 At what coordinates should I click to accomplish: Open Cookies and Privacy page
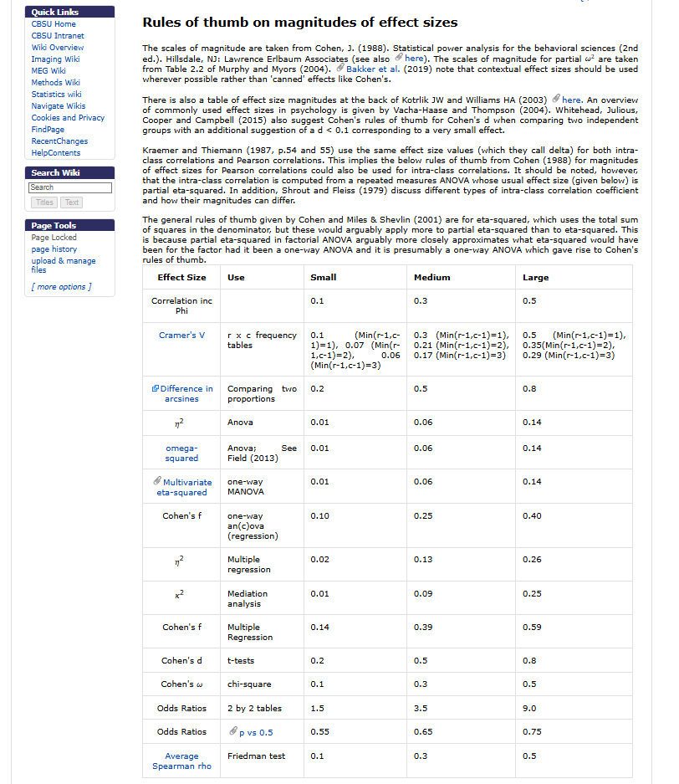68,118
